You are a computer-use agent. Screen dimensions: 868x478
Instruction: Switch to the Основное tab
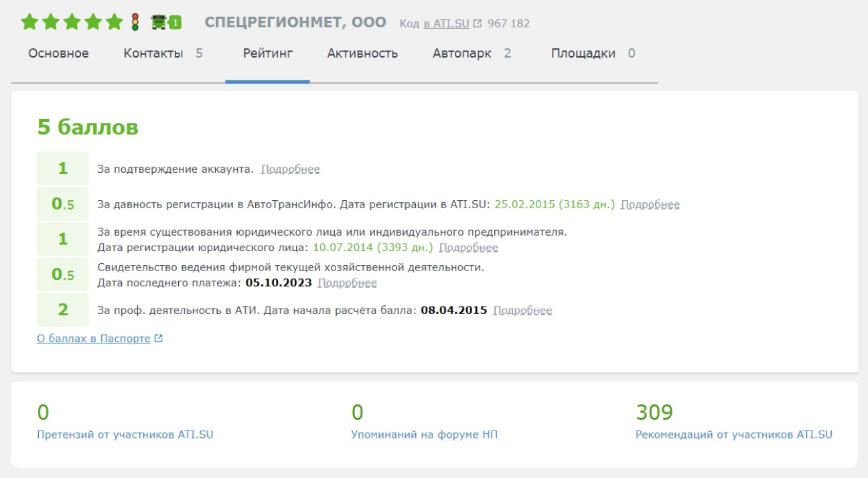58,54
